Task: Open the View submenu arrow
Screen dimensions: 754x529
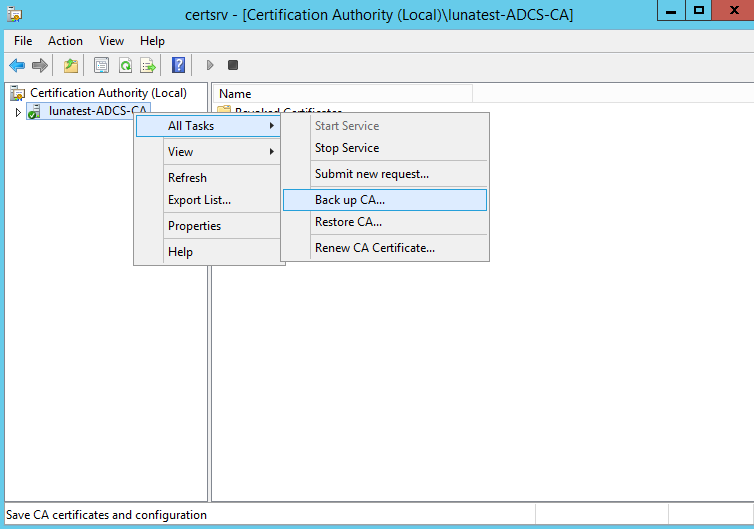Action: [272, 151]
